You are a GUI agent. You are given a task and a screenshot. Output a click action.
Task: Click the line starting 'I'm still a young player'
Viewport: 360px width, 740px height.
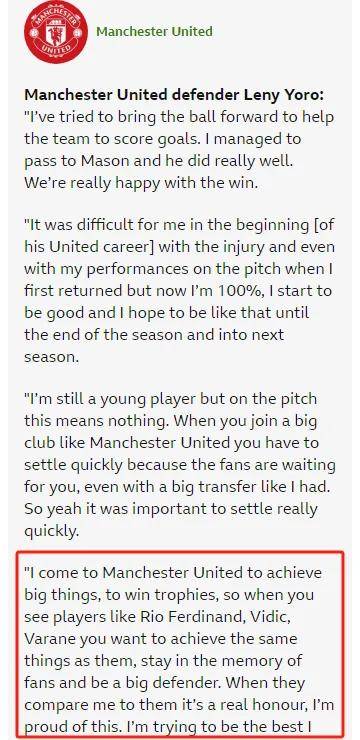tap(170, 399)
